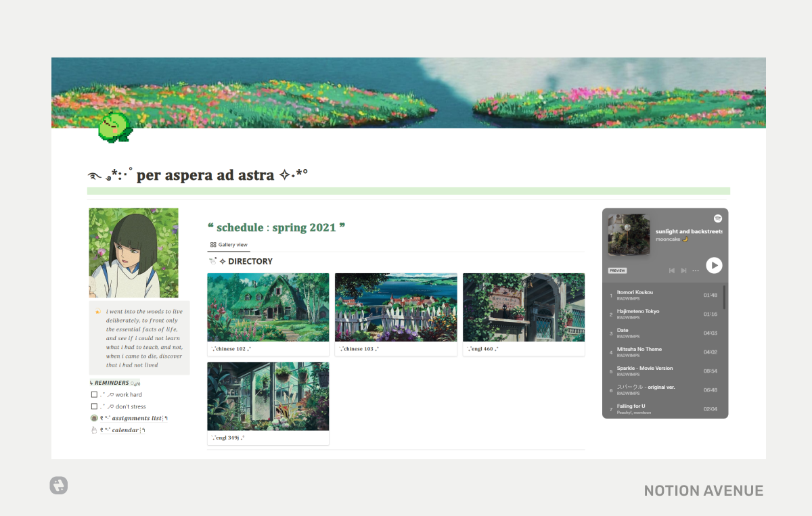Click the sunlight and backstreets playlist title

pos(689,231)
